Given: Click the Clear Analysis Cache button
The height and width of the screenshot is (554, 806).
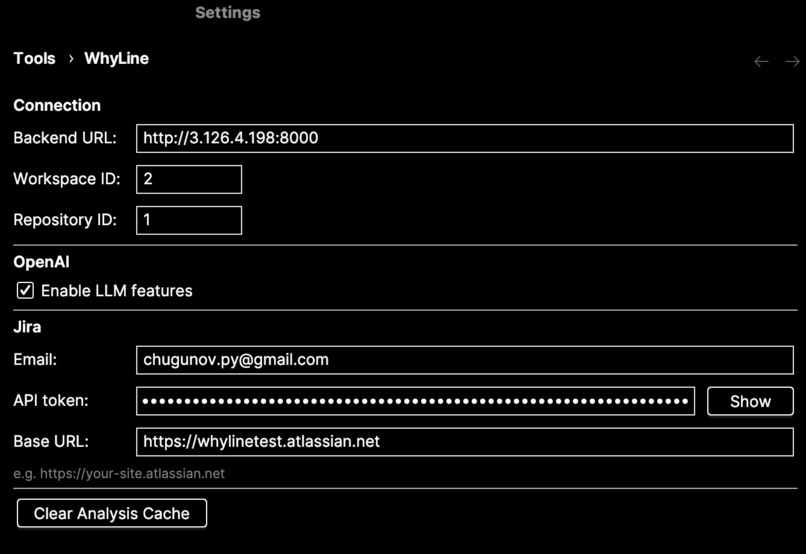Looking at the screenshot, I should 112,513.
